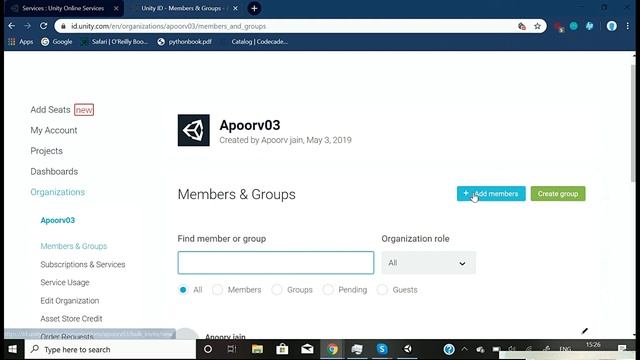Select the Guests radio filter
The image size is (640, 360).
click(x=382, y=290)
